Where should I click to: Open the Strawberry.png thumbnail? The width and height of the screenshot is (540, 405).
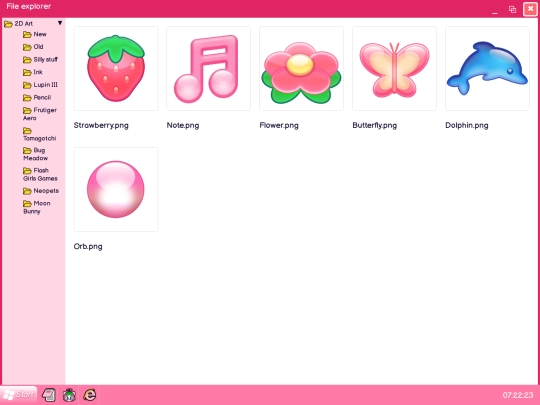[116, 69]
